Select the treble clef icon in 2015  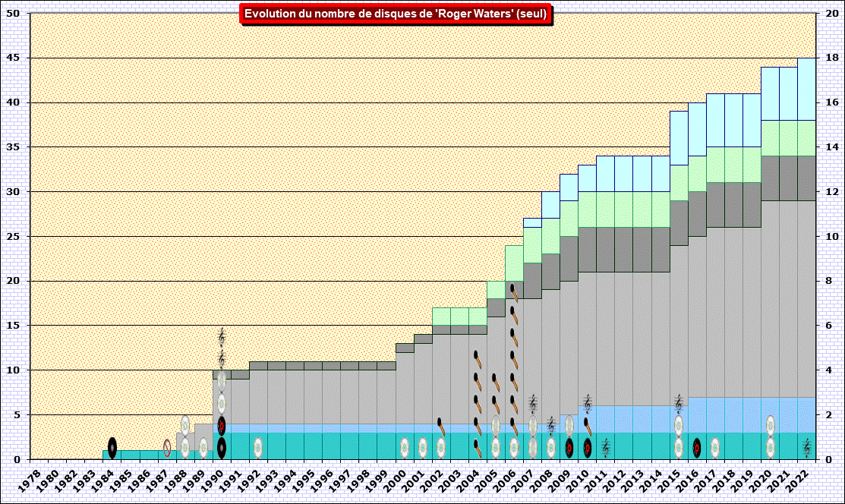[x=679, y=404]
